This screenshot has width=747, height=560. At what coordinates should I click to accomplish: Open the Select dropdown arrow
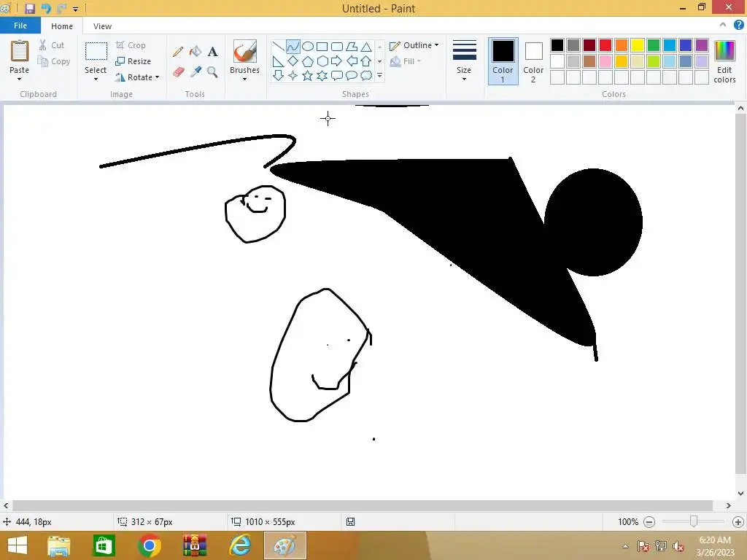[x=96, y=79]
